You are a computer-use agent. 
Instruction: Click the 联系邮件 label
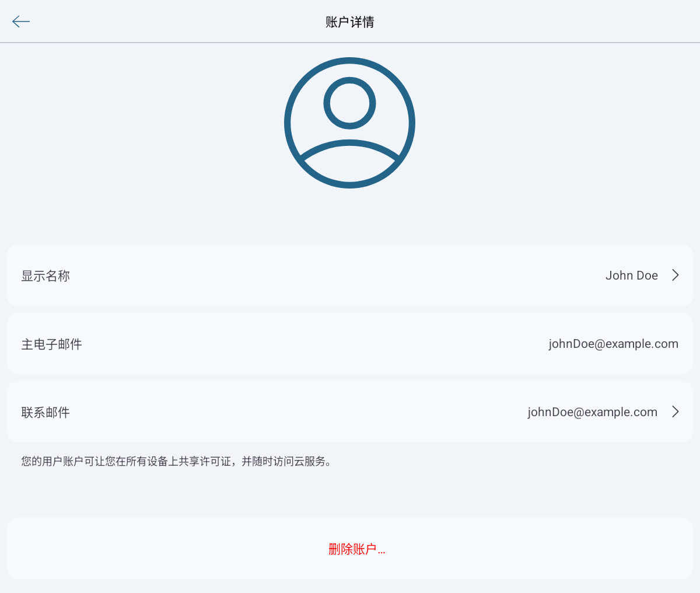(45, 412)
